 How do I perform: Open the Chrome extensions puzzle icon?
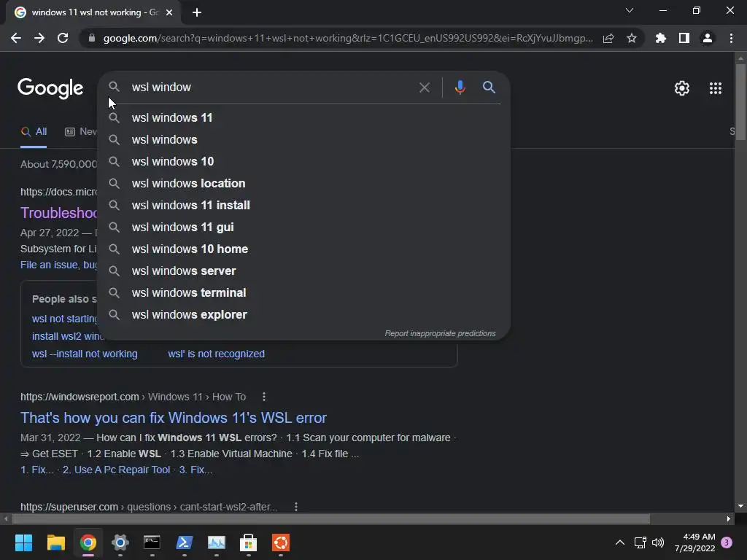tap(661, 38)
